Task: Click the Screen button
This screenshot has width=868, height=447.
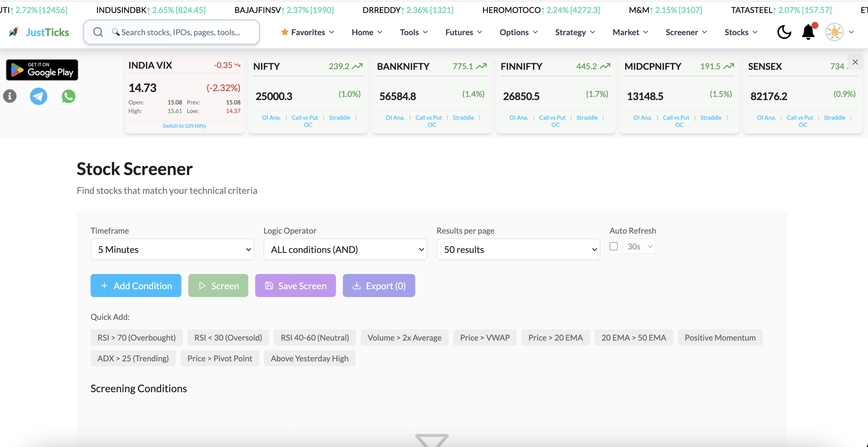Action: 218,286
